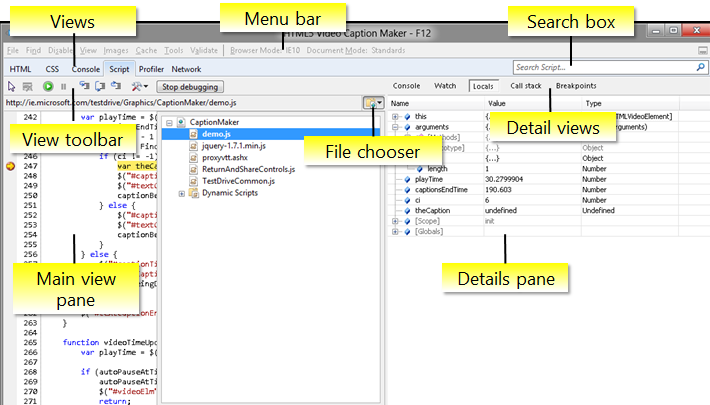Click the proxyvtt.ashx file icon
Image resolution: width=710 pixels, height=405 pixels.
pos(193,158)
